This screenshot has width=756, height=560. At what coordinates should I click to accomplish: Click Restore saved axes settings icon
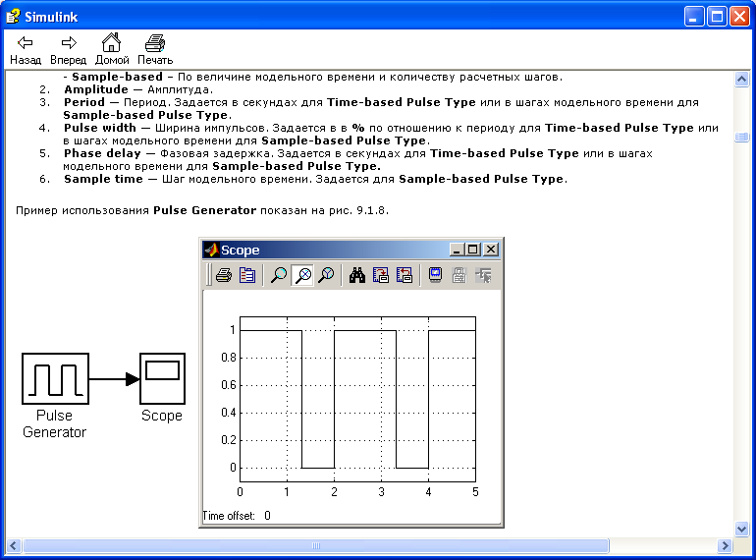405,275
